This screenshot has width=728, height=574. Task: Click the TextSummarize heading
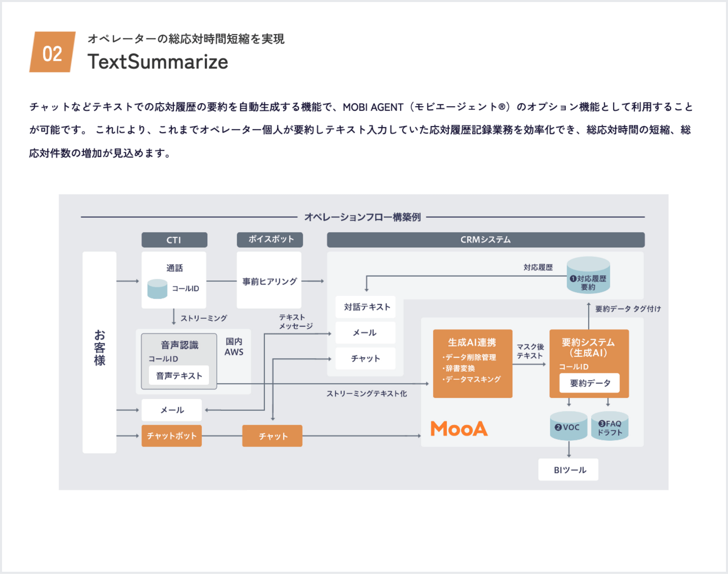point(158,62)
